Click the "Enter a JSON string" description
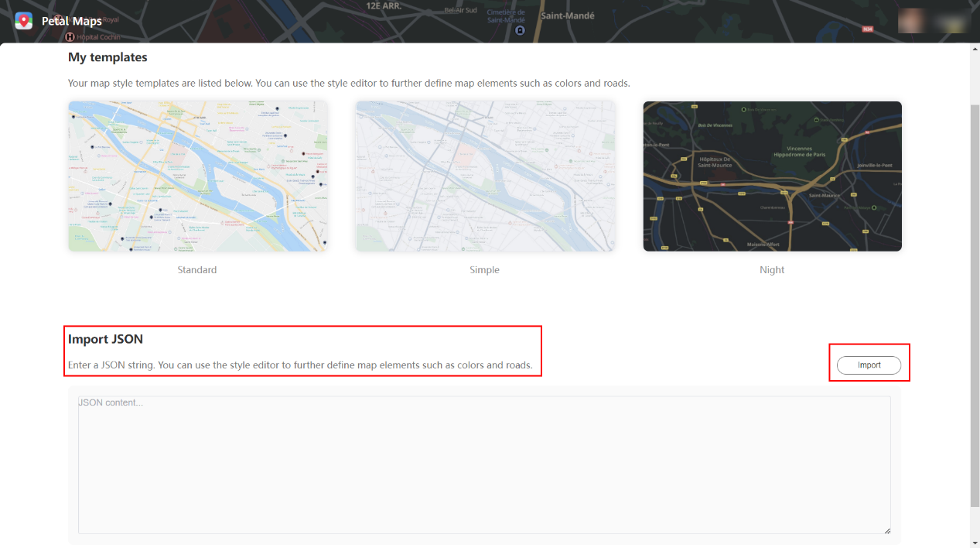Viewport: 980px width, 548px height. coord(300,365)
